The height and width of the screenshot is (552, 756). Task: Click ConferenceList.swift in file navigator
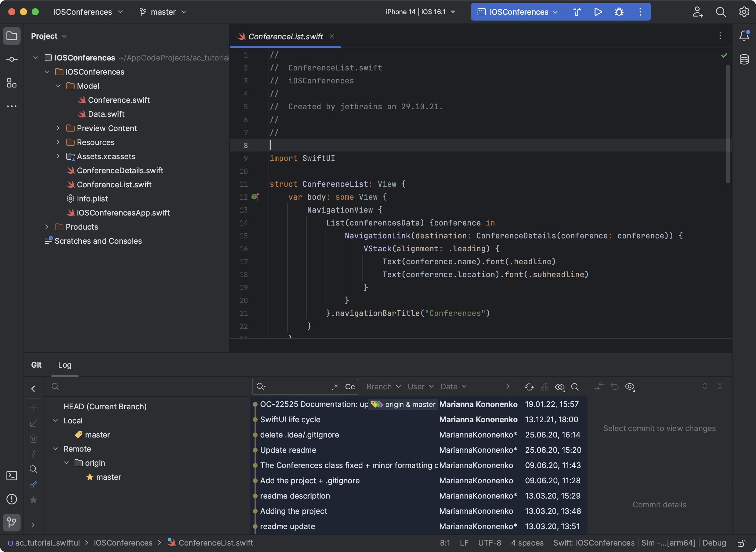[x=114, y=184]
